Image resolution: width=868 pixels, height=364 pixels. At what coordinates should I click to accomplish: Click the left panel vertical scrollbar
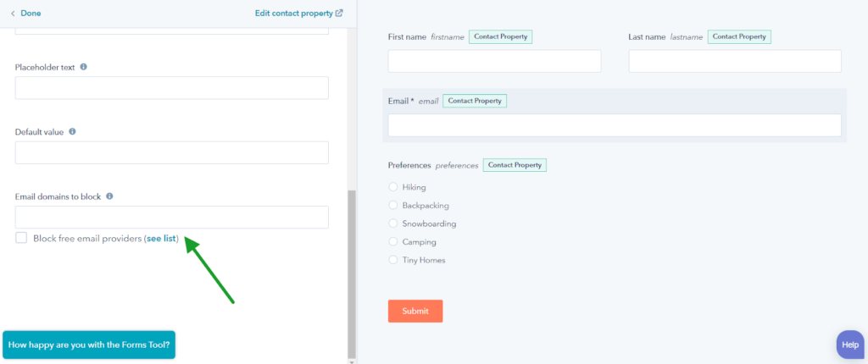(x=352, y=273)
